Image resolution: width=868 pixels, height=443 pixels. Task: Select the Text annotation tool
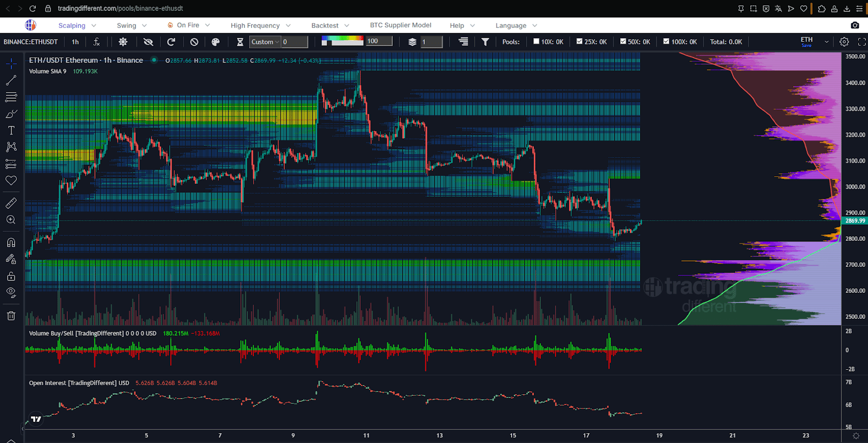click(11, 131)
